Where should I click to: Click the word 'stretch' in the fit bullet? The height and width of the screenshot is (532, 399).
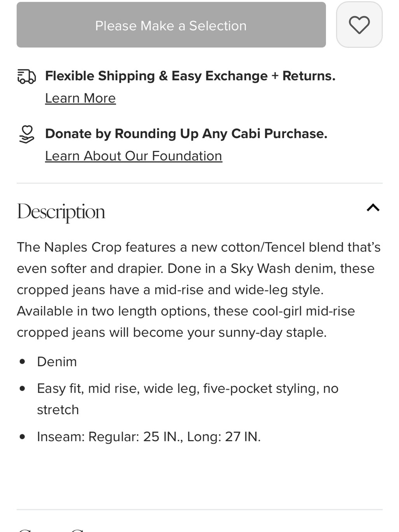58,410
